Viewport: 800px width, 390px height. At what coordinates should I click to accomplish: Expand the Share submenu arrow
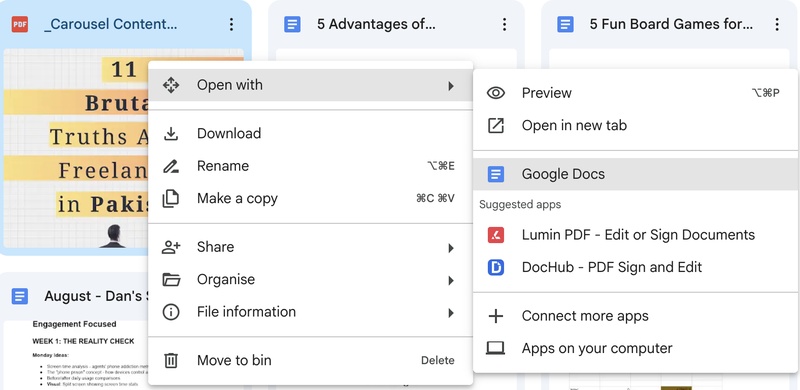point(451,248)
